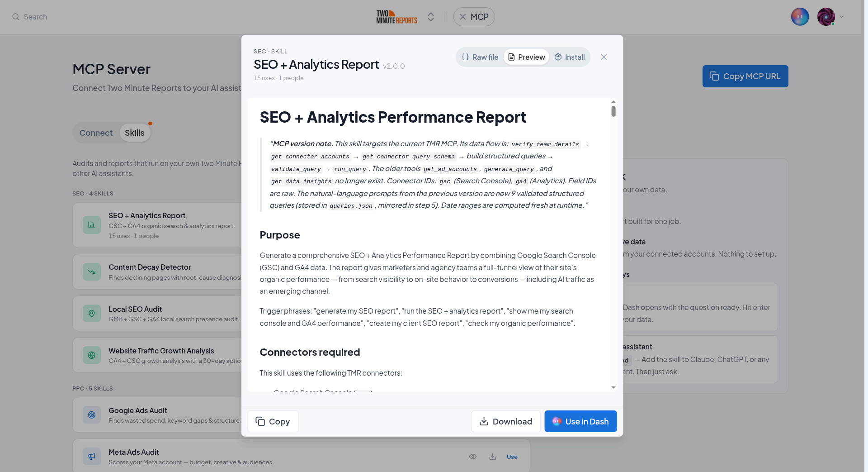This screenshot has width=868, height=472.
Task: Open Content Decay Detector skill title
Action: (x=150, y=267)
